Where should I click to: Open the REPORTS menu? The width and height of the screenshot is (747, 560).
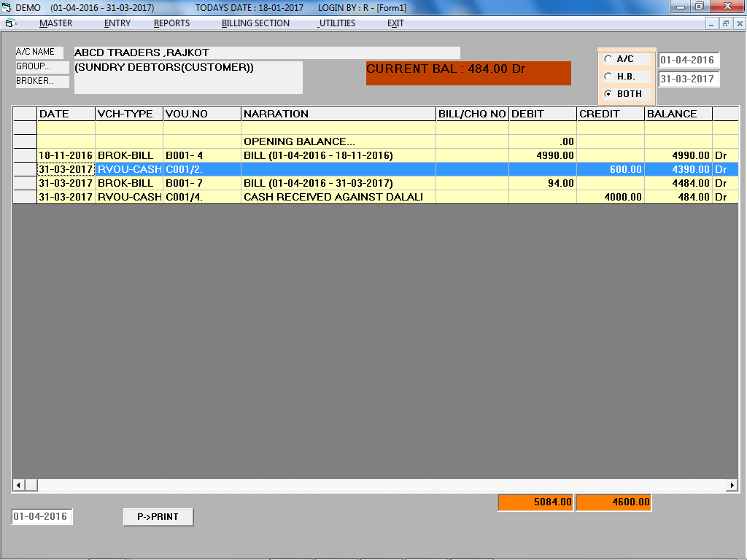point(171,23)
